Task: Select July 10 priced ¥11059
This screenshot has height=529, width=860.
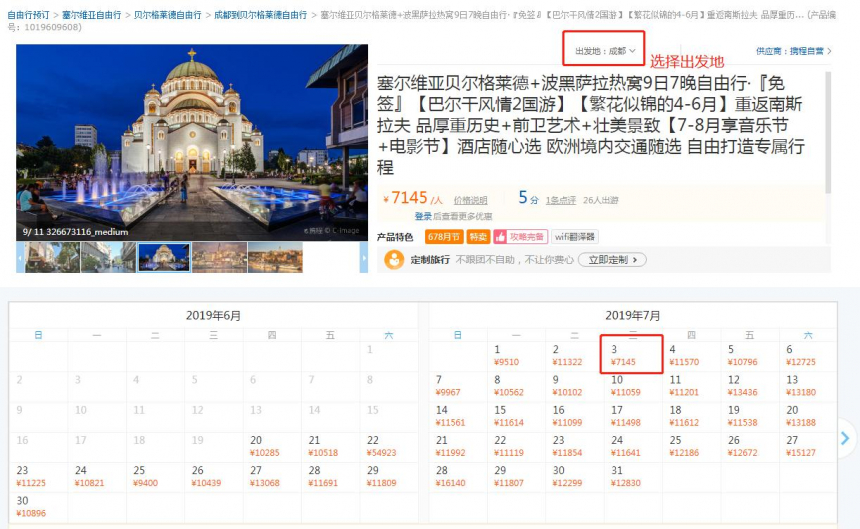Action: 633,386
